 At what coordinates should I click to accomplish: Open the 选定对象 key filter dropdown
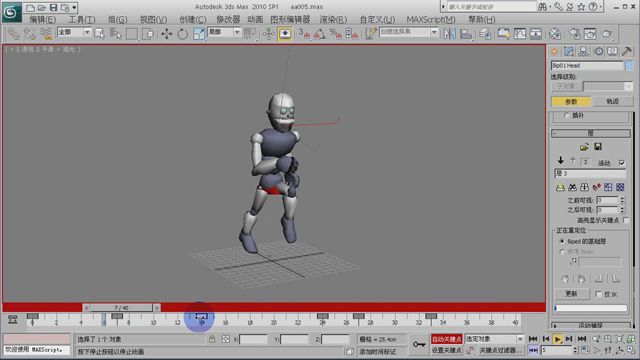(x=494, y=339)
